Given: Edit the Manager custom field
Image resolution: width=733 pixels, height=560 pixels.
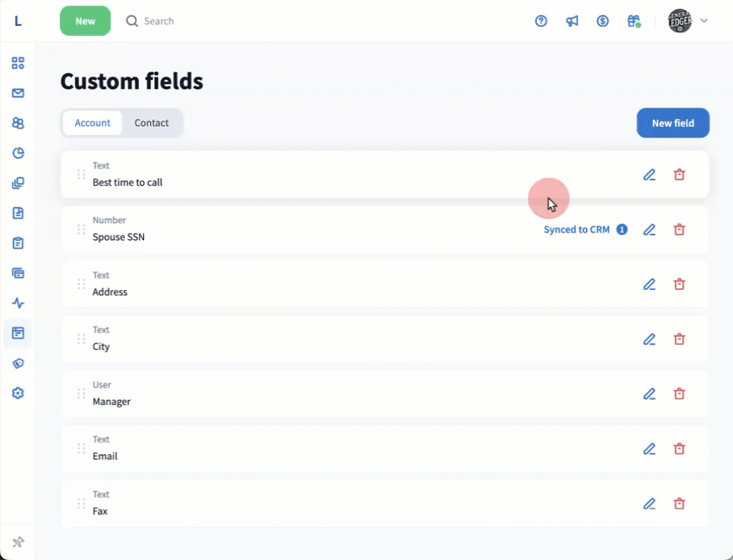Looking at the screenshot, I should pyautogui.click(x=650, y=394).
